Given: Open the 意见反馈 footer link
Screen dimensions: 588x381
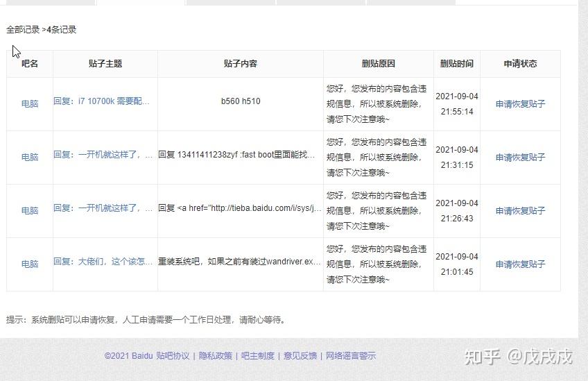Looking at the screenshot, I should pos(300,356).
